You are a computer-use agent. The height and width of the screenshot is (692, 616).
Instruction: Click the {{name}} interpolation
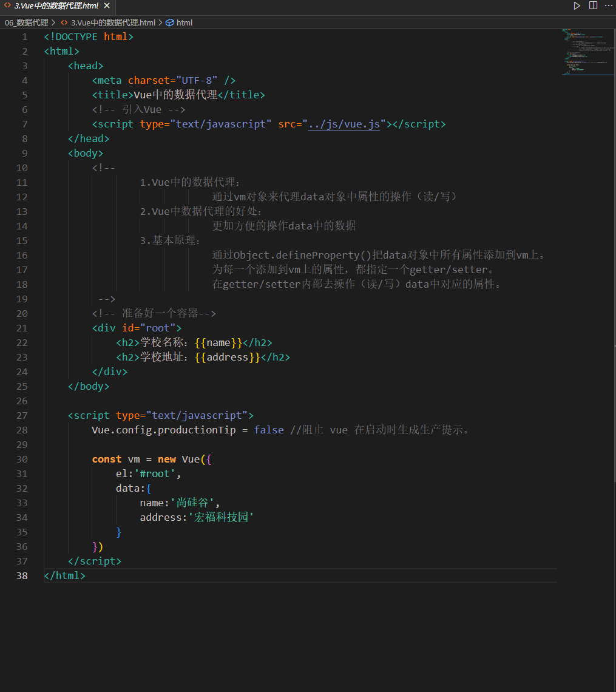(x=218, y=342)
